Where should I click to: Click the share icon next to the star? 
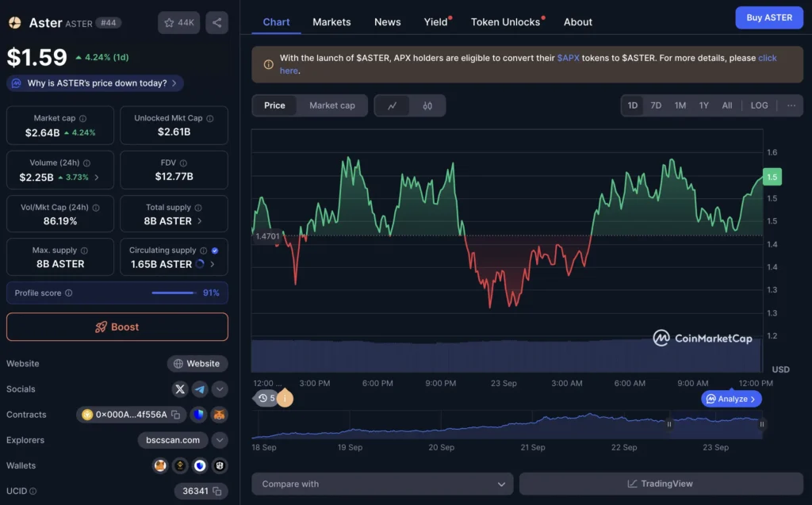[x=217, y=23]
